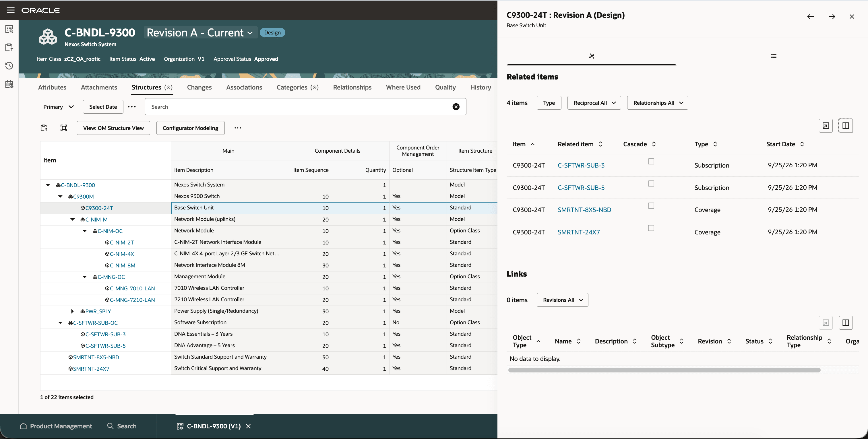Close the C9300-24T side panel
Viewport: 868px width, 439px height.
point(852,17)
